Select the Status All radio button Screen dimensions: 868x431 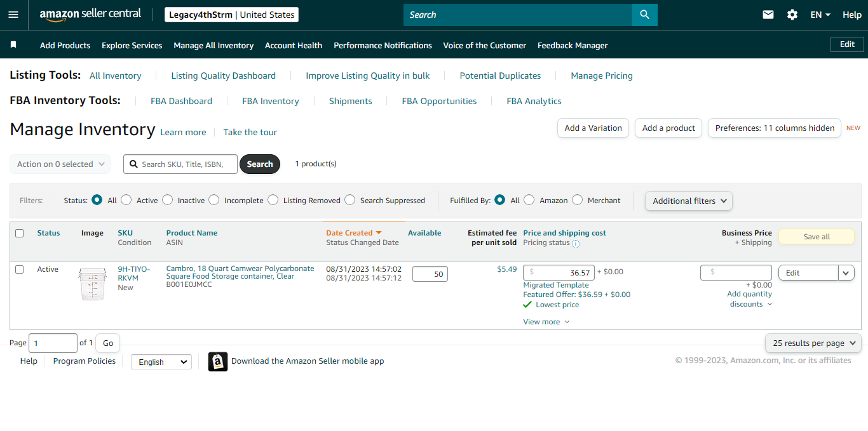(97, 200)
